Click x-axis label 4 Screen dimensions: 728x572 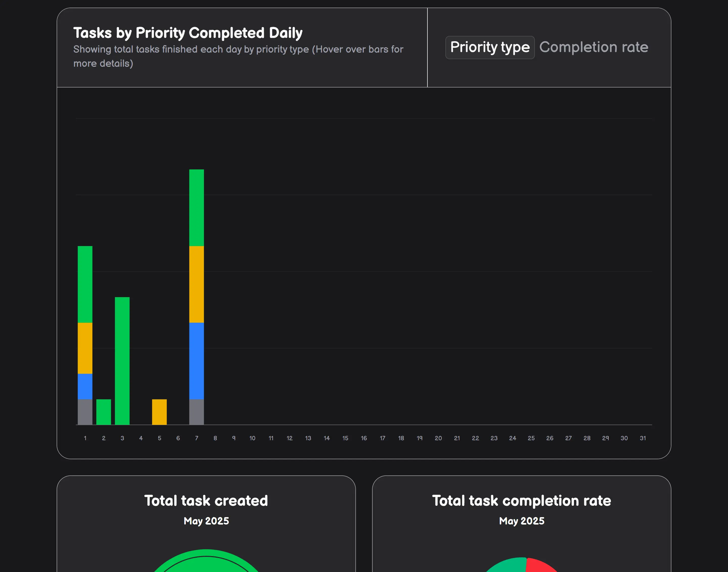pyautogui.click(x=141, y=438)
